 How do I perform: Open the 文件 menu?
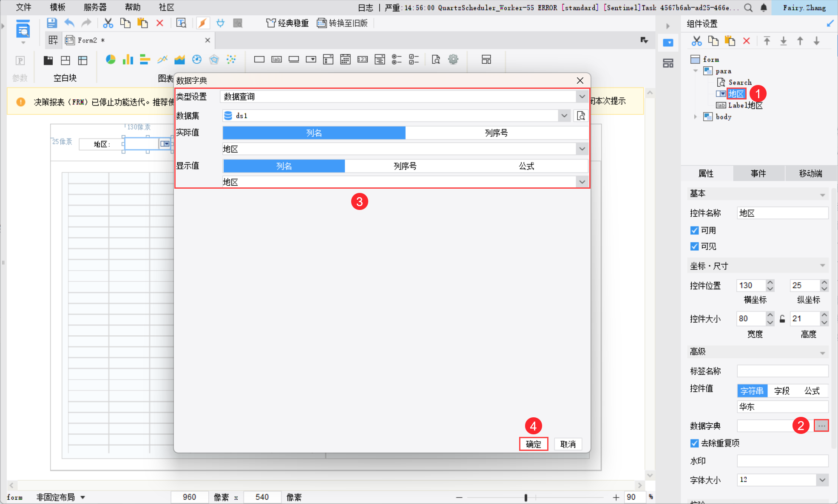24,7
